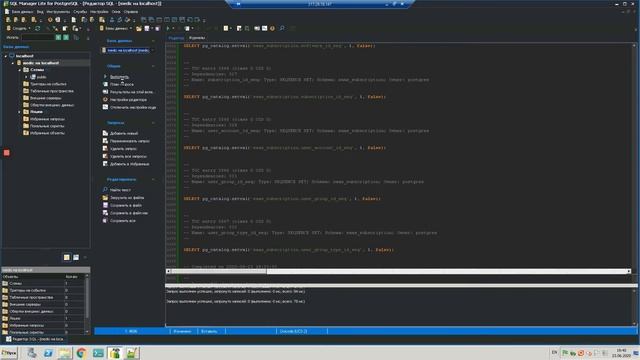The height and width of the screenshot is (360, 640).
Task: Select Обертки внешних данных in tree
Action: point(52,105)
